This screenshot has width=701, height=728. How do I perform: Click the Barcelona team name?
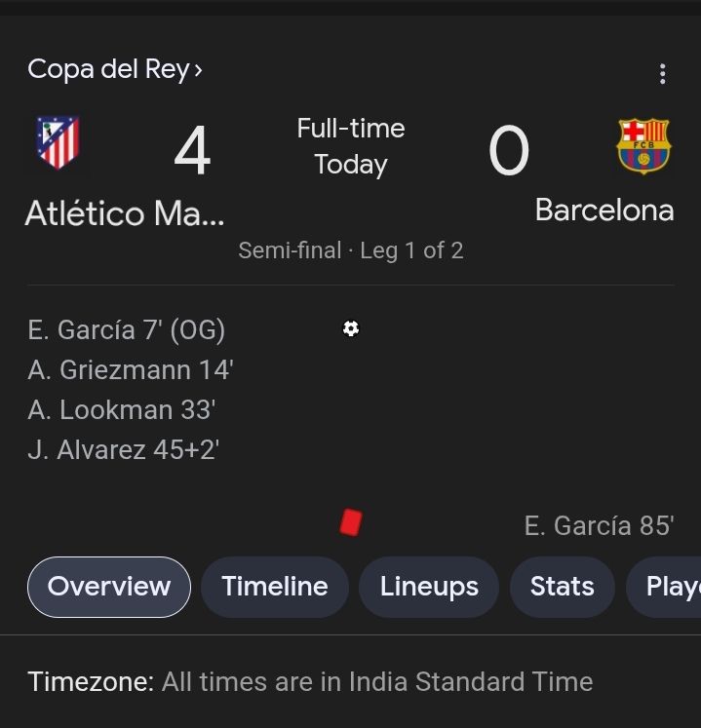tap(604, 211)
